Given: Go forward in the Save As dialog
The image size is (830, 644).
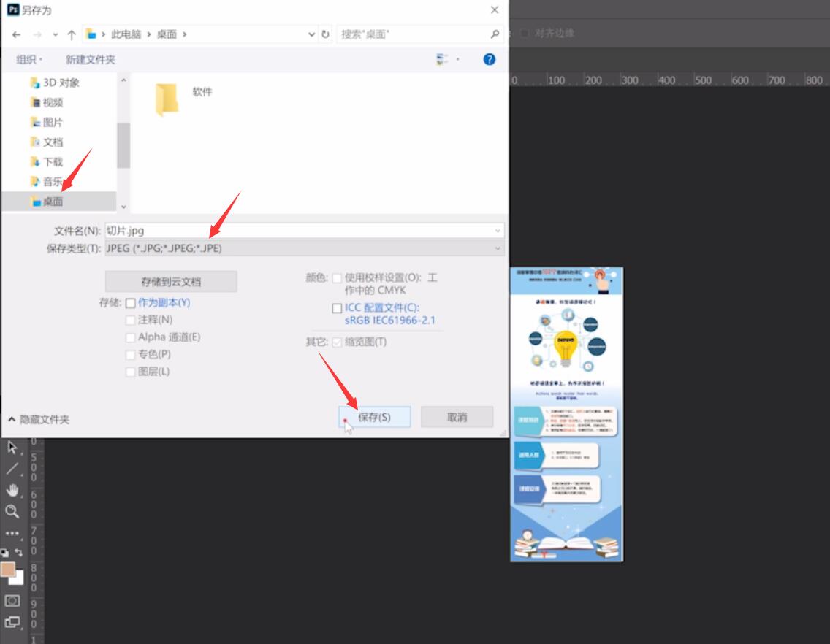Looking at the screenshot, I should click(x=37, y=34).
